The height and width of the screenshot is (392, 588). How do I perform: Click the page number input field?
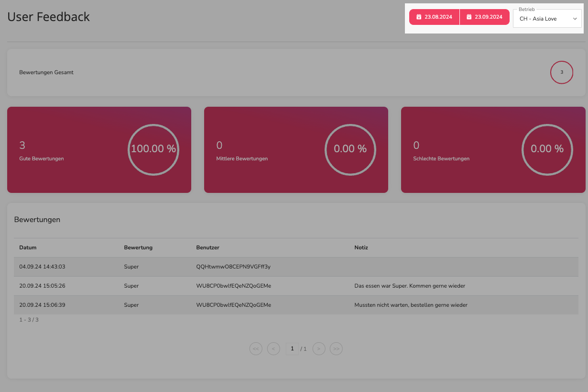[292, 349]
